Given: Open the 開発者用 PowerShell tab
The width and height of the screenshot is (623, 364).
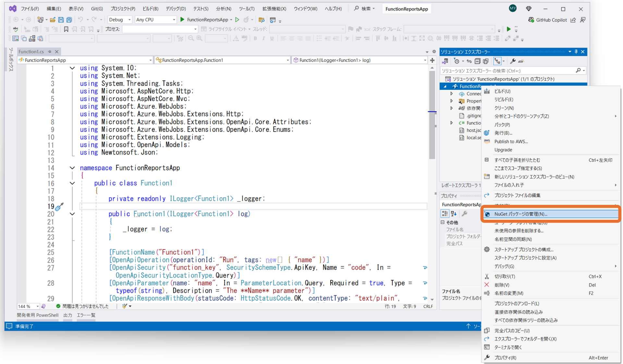Looking at the screenshot, I should [38, 315].
